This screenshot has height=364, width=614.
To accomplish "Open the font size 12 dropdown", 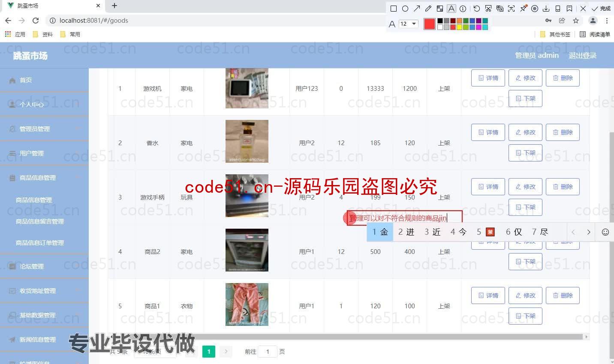I will 408,24.
